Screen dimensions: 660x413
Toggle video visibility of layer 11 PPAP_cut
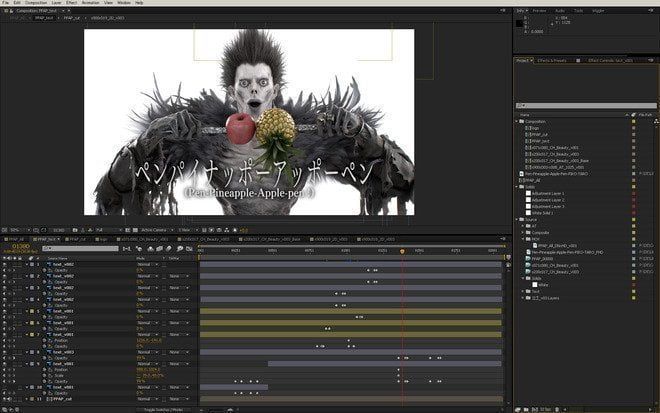point(4,399)
